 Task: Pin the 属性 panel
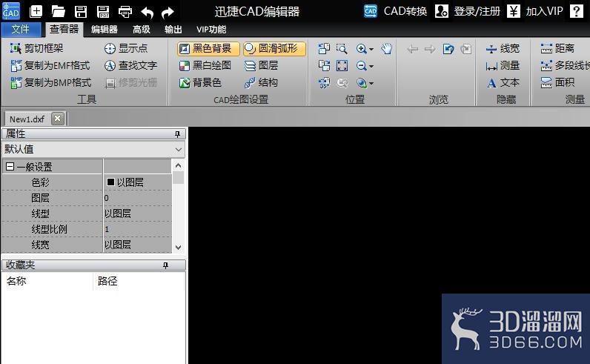coord(177,134)
